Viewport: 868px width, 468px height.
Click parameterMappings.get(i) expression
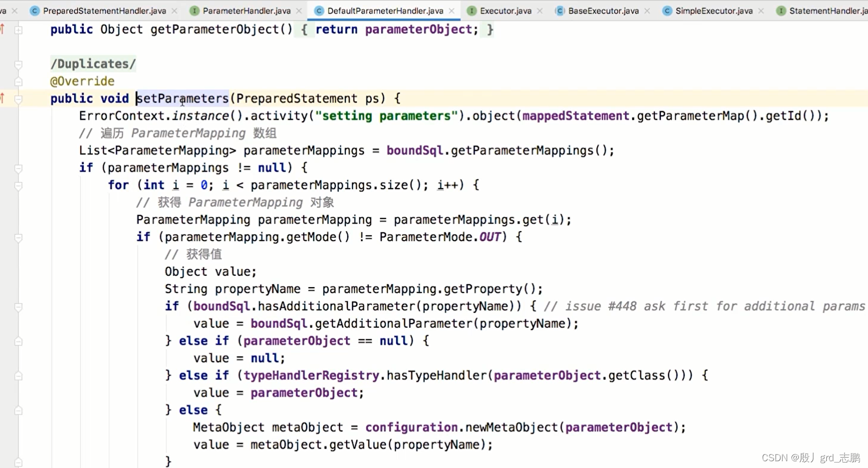click(479, 220)
